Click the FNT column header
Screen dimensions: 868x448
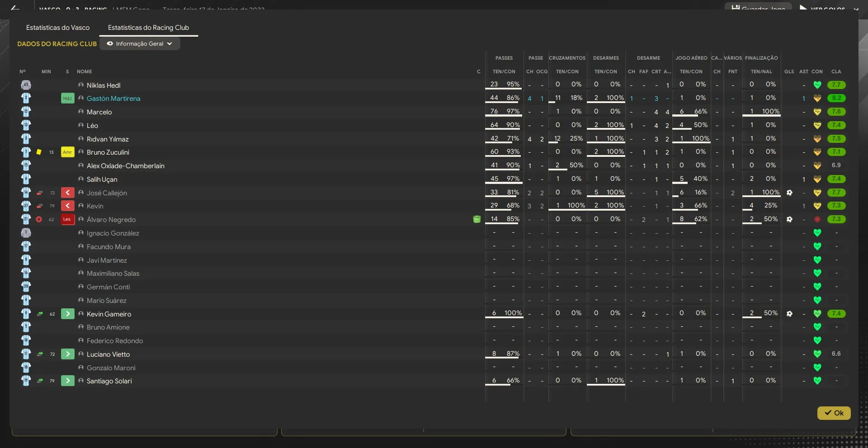coord(733,71)
